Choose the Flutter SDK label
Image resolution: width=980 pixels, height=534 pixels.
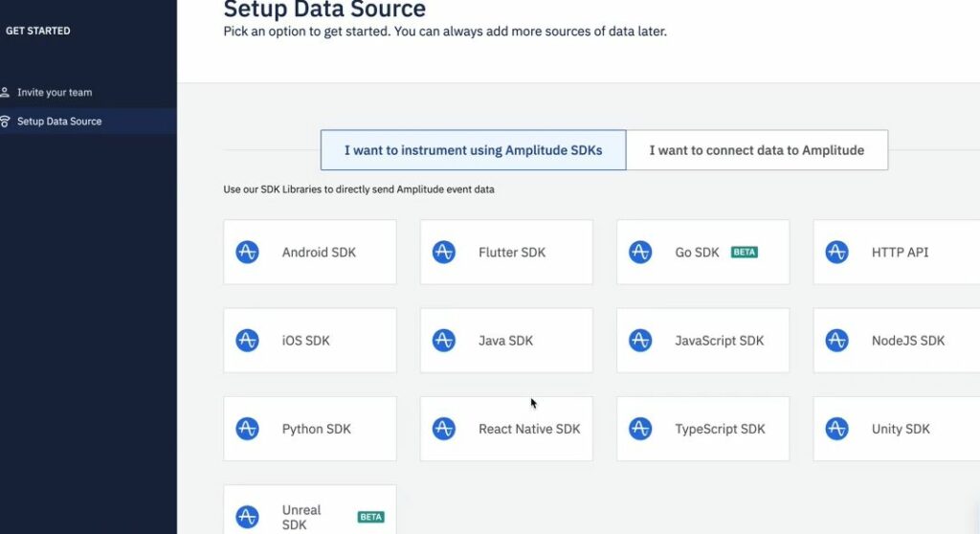[512, 253]
